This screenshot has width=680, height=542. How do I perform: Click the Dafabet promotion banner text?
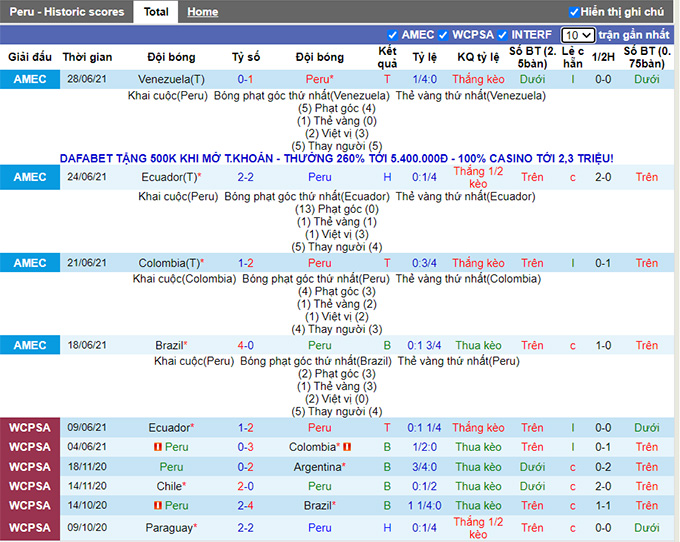pos(336,159)
